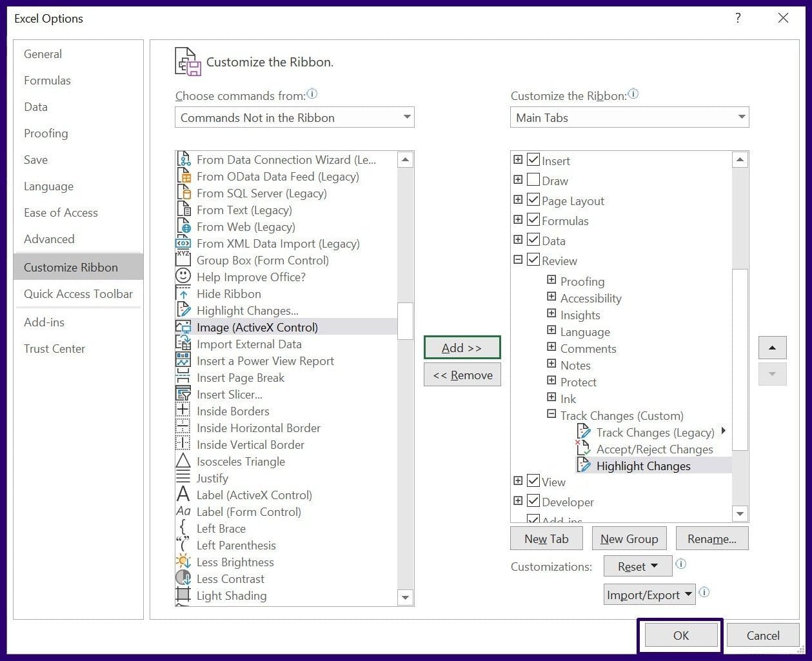Click the Image (ActiveX Control) icon

point(183,328)
